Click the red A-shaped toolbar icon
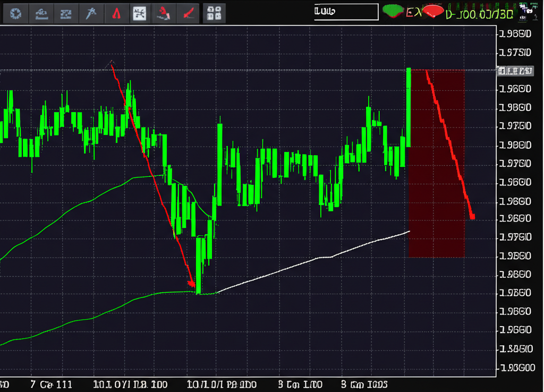 [x=116, y=13]
